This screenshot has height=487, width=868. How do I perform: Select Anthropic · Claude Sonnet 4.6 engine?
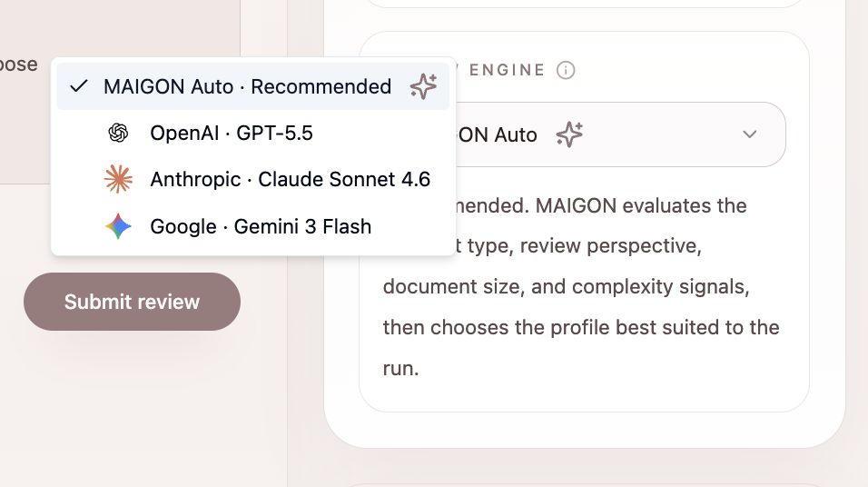coord(253,179)
